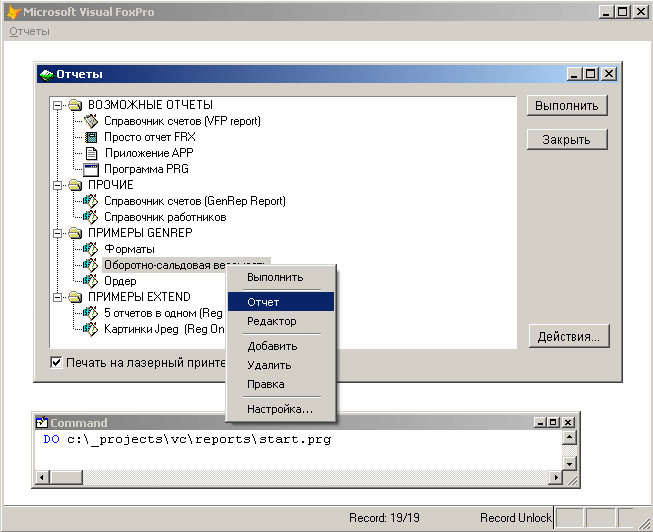Viewport: 653px width, 532px height.
Task: Click the Command window title icon
Action: tap(42, 422)
